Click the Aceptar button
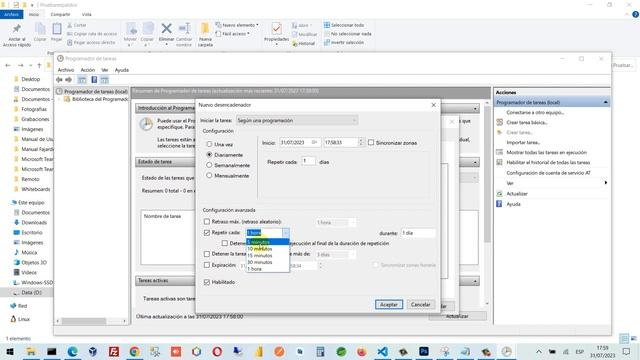The image size is (640, 360). [x=389, y=304]
